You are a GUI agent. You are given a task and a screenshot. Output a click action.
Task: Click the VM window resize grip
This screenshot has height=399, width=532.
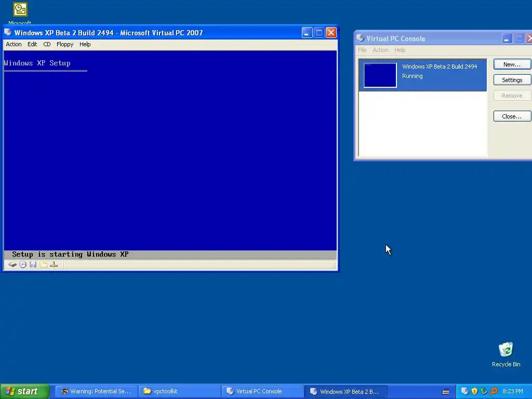[x=334, y=267]
